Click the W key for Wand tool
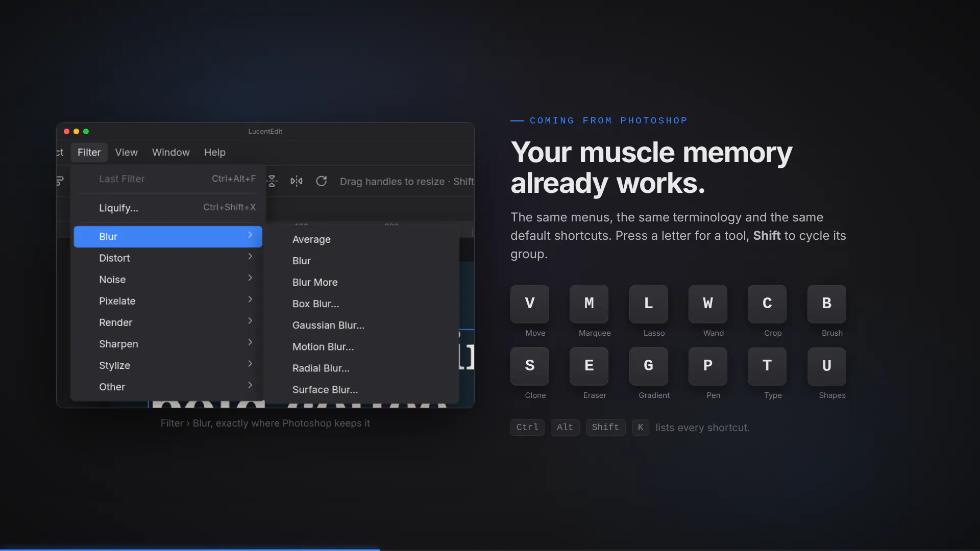The image size is (980, 551). 708,304
